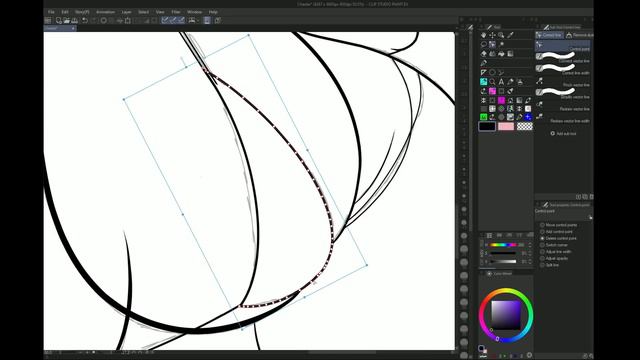
Task: Select the Zoom magnifier in top tool row
Action: [501, 35]
